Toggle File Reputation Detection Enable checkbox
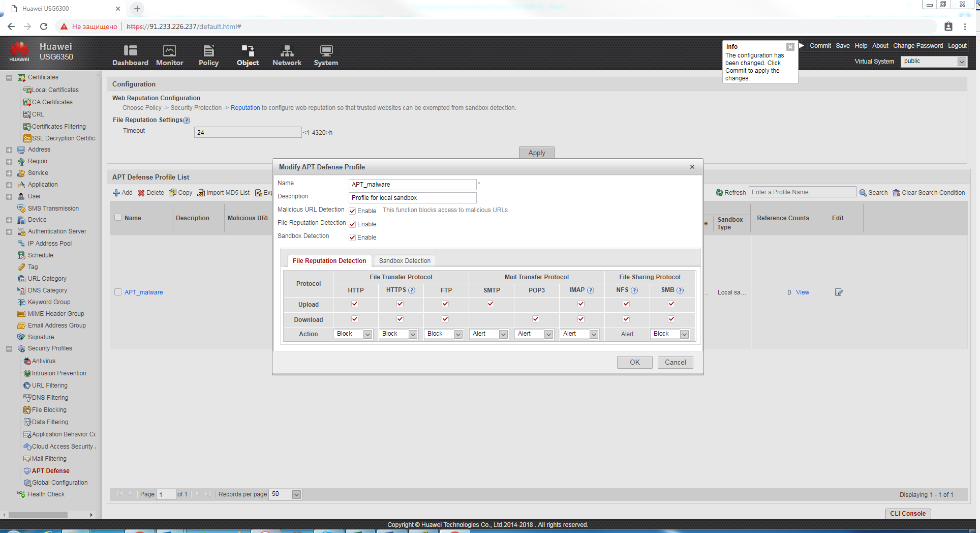The width and height of the screenshot is (980, 533). [352, 224]
